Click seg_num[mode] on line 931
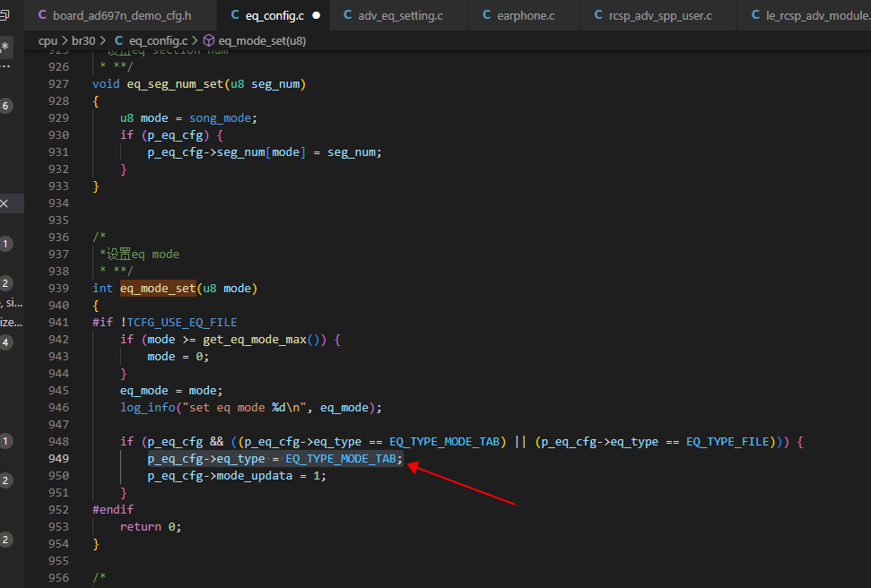Viewport: 871px width, 588px height. point(261,152)
